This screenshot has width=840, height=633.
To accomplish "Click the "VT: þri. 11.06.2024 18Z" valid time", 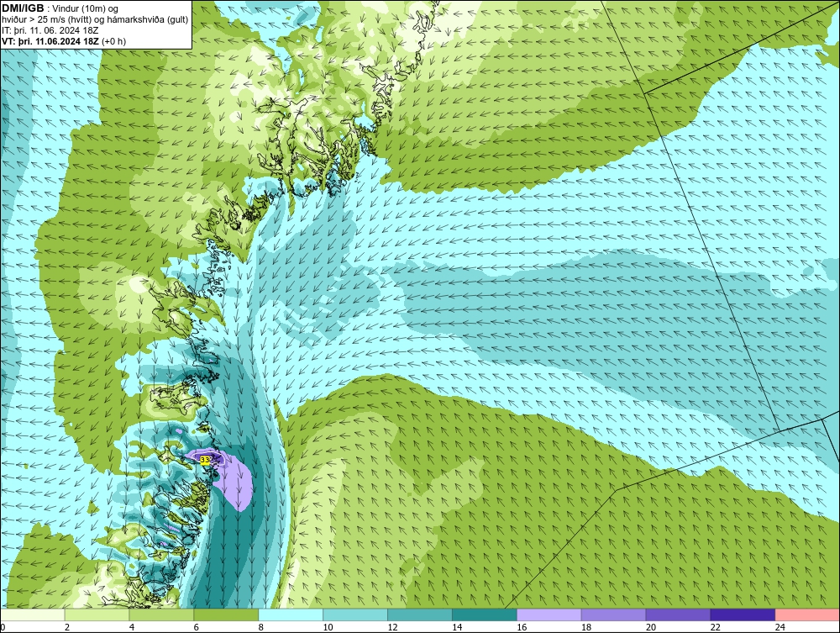I will tap(50, 41).
